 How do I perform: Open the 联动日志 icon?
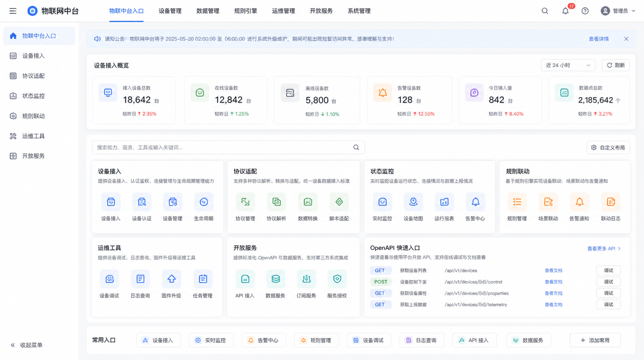(611, 202)
